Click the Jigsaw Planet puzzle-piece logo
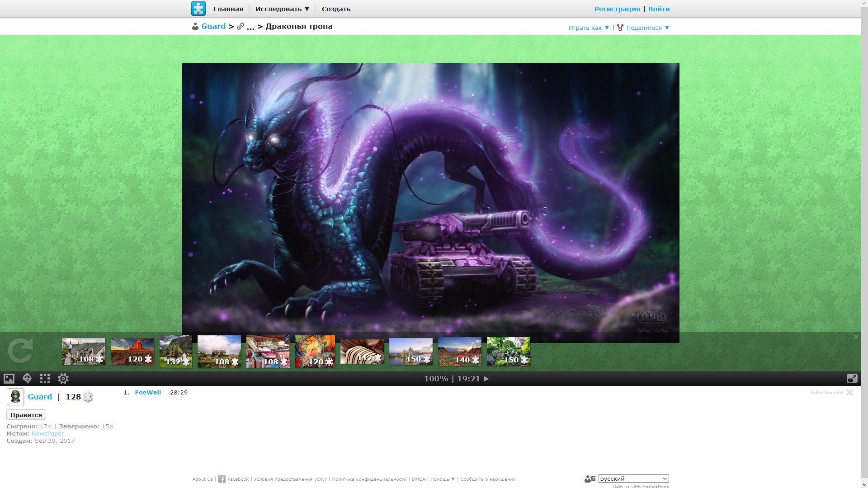Viewport: 868px width, 488px height. point(198,9)
